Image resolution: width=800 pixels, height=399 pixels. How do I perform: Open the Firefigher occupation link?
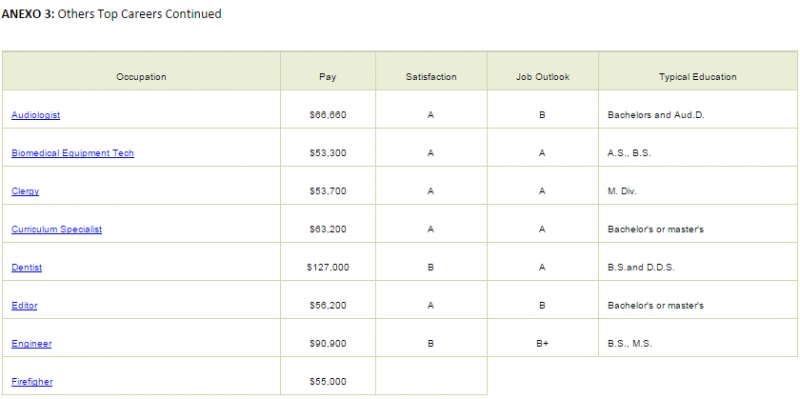[32, 382]
